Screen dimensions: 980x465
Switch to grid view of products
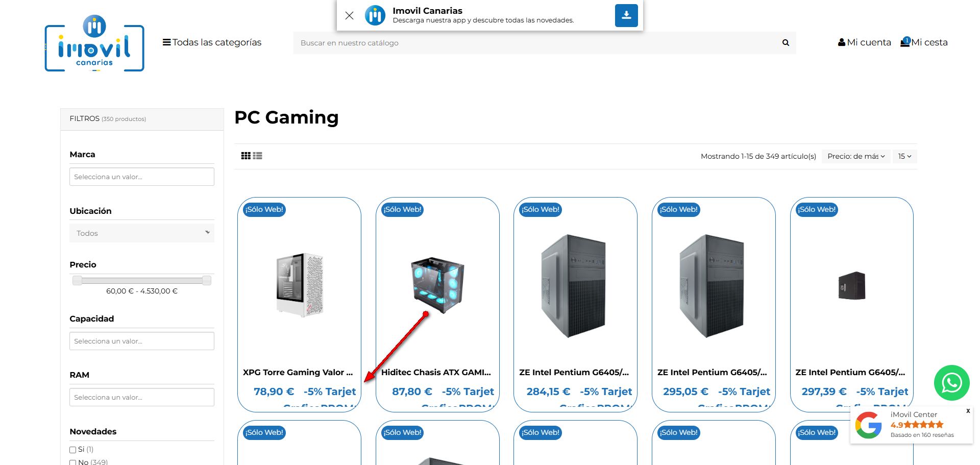pos(246,156)
